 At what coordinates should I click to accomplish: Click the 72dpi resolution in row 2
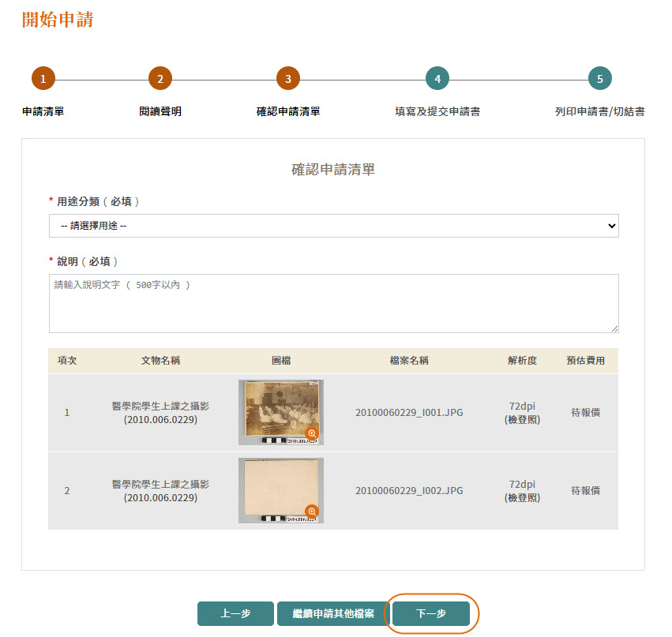point(522,484)
